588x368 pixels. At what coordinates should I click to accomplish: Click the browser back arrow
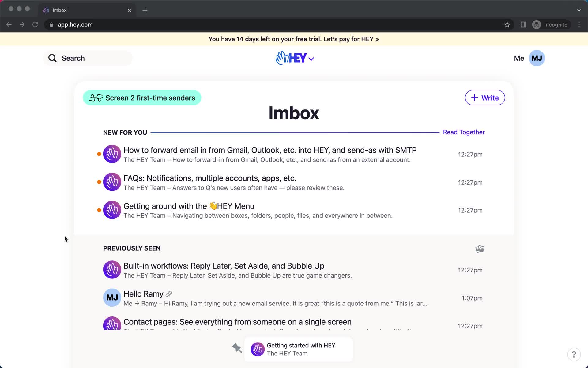[x=9, y=25]
